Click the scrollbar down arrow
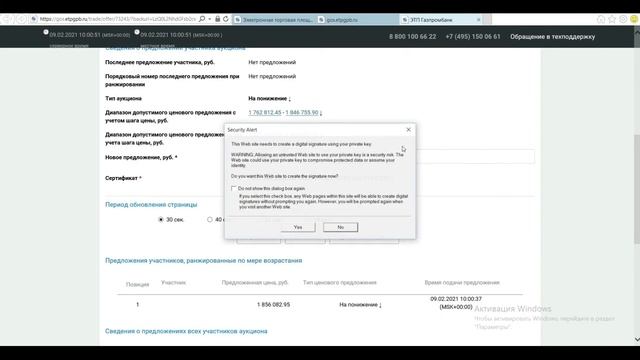 coord(637,340)
